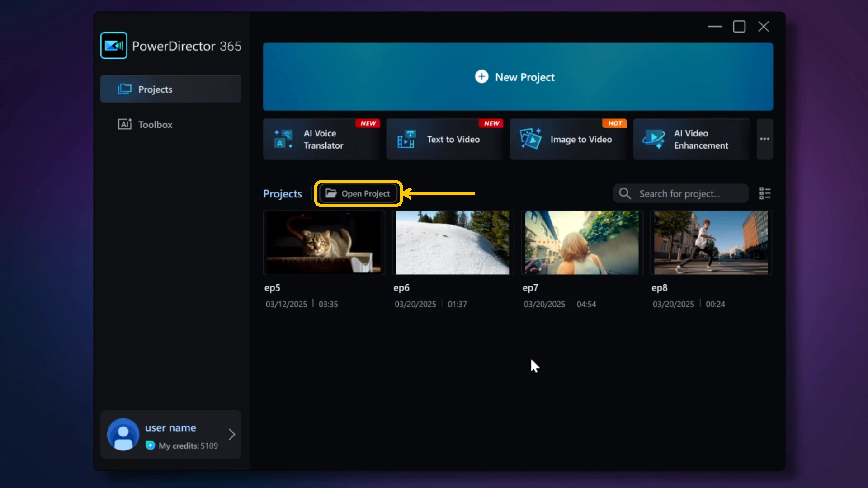Image resolution: width=868 pixels, height=488 pixels.
Task: Click the Text to Video icon
Action: pyautogui.click(x=406, y=139)
